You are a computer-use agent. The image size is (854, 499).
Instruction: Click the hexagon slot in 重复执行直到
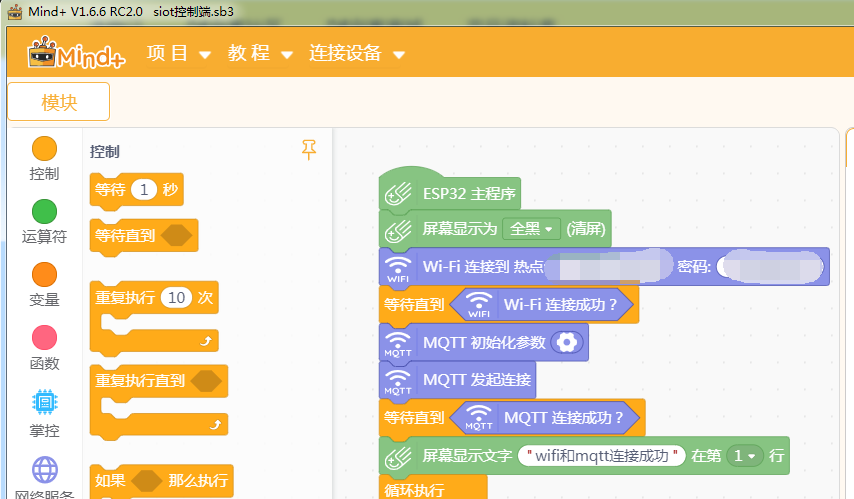[x=206, y=381]
